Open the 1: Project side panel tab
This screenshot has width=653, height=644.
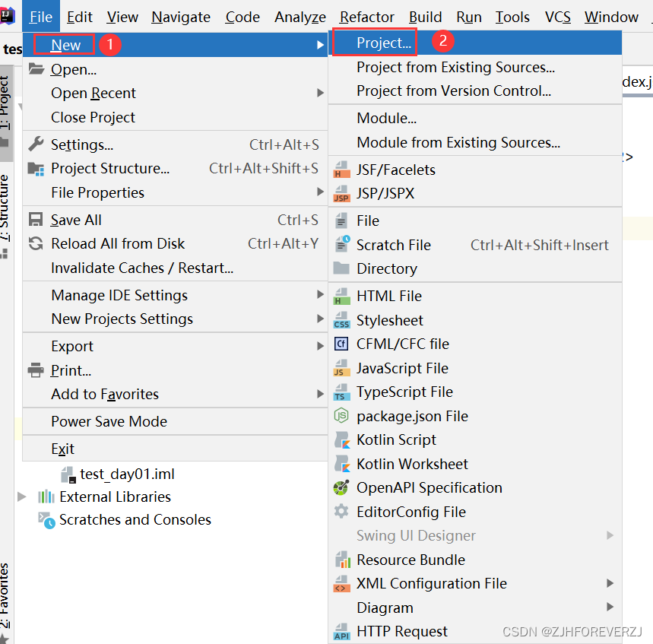coord(5,113)
